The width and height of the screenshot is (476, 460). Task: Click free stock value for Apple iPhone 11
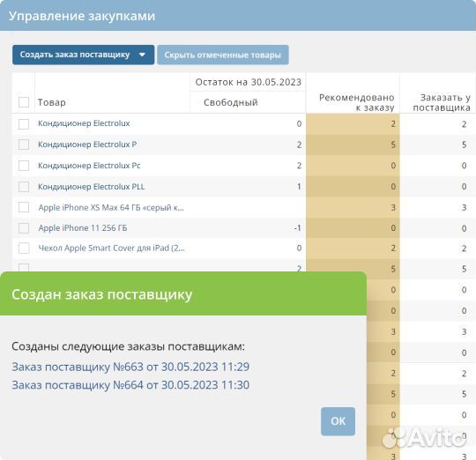[298, 228]
